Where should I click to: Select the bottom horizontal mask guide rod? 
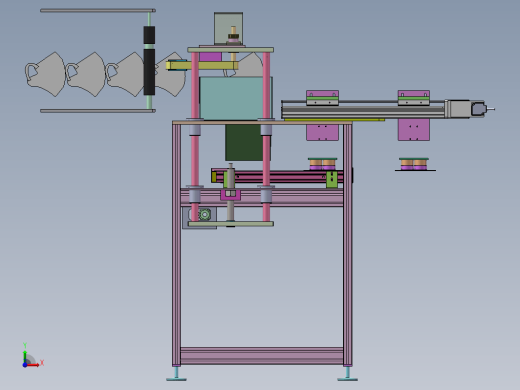(x=98, y=111)
